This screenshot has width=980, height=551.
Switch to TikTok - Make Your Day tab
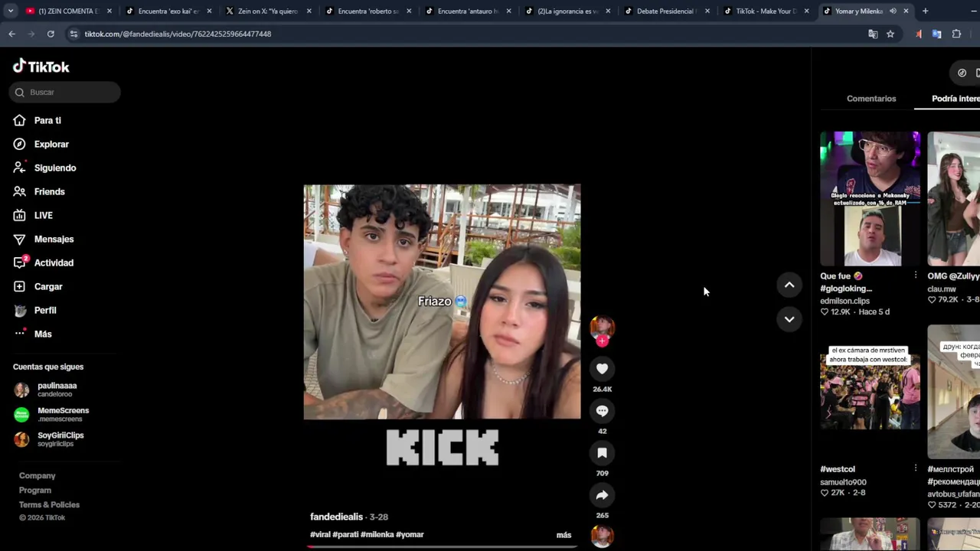(x=765, y=11)
